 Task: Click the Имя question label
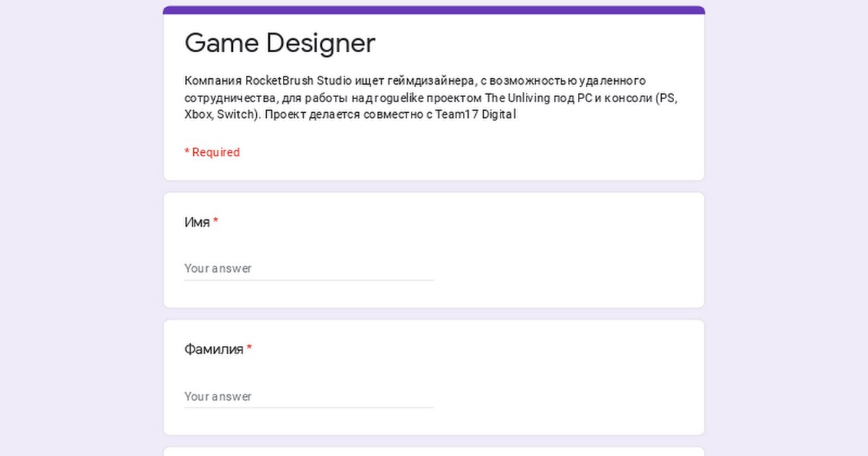201,223
